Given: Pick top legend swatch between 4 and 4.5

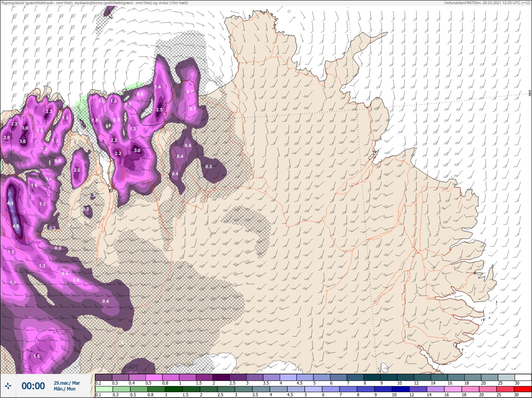Looking at the screenshot, I should click(x=289, y=377).
